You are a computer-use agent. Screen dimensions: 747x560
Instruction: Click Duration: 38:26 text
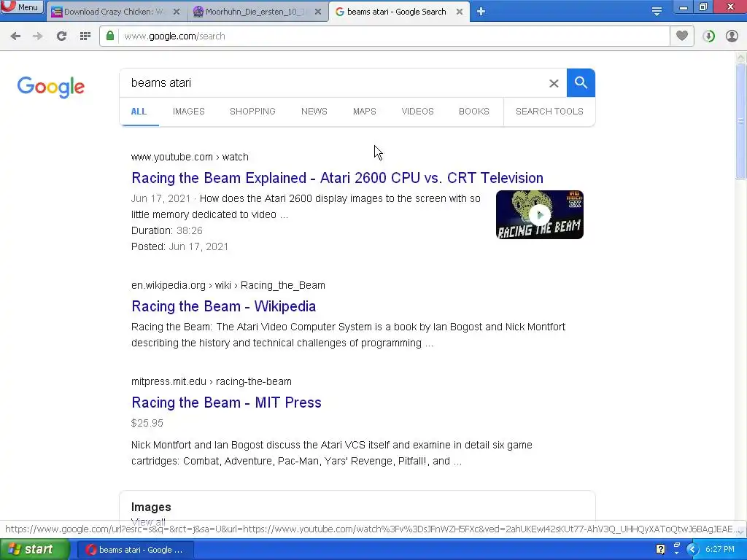point(167,230)
